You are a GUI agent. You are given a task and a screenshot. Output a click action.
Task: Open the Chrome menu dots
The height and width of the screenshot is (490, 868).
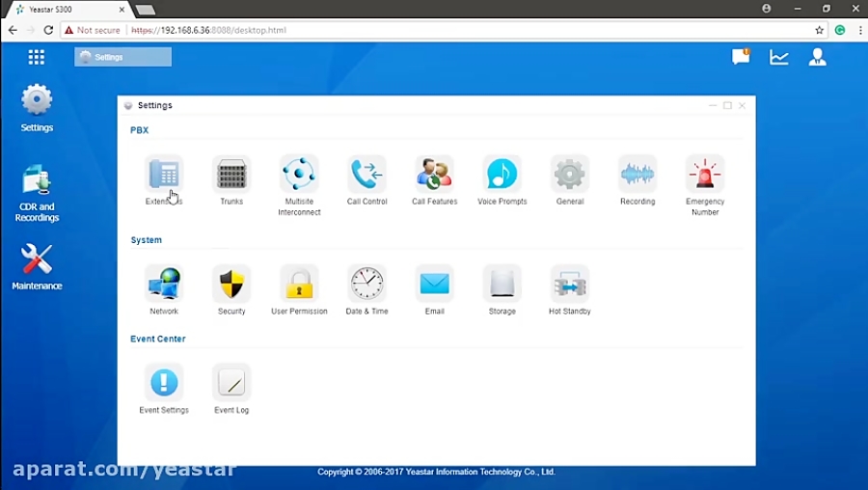click(x=860, y=30)
